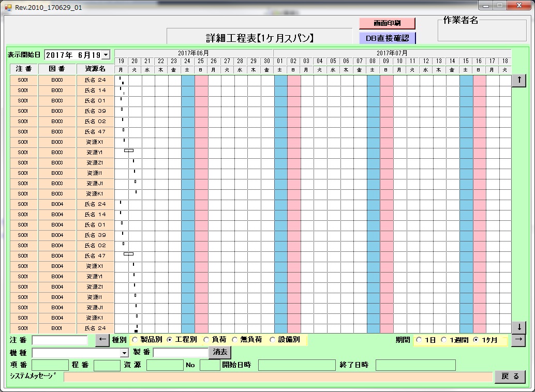Click the DB直接確認 button
Screen dimensions: 535x392
click(x=387, y=38)
